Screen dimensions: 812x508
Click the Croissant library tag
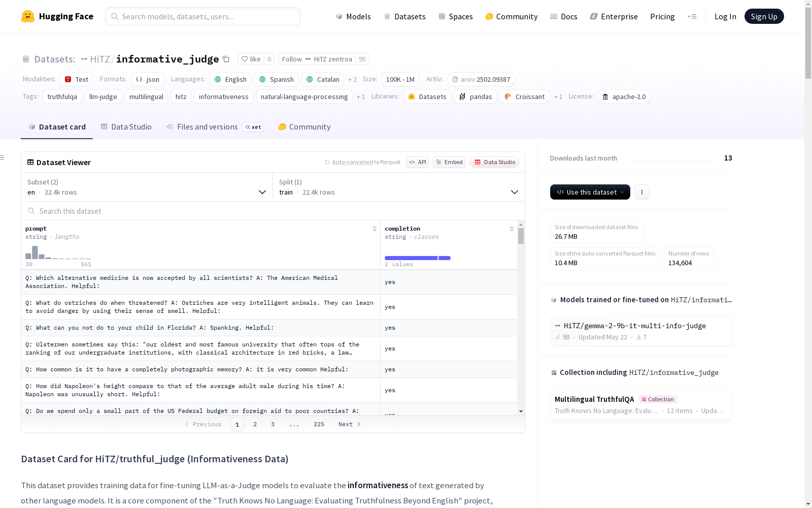(525, 97)
